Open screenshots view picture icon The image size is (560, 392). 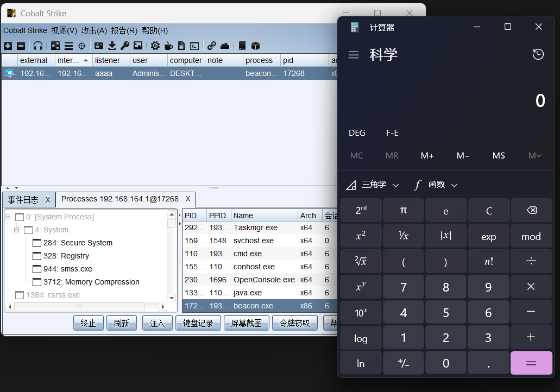coord(138,46)
